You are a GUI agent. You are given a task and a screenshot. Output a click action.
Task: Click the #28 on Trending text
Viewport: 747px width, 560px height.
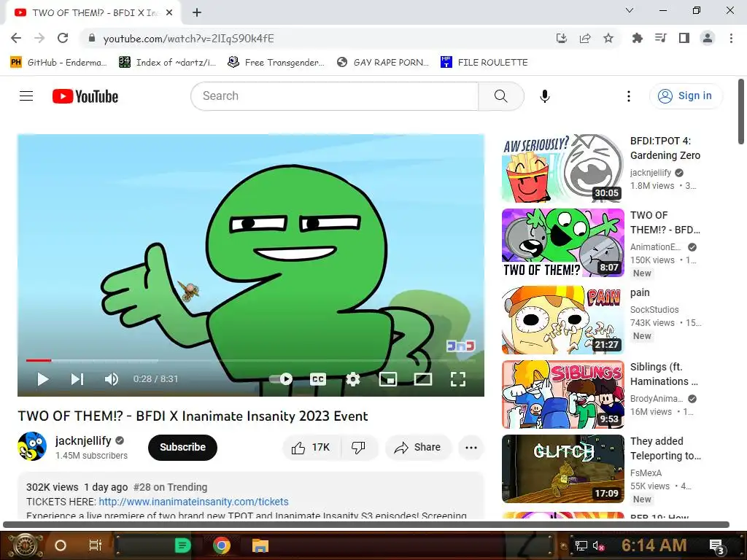170,487
